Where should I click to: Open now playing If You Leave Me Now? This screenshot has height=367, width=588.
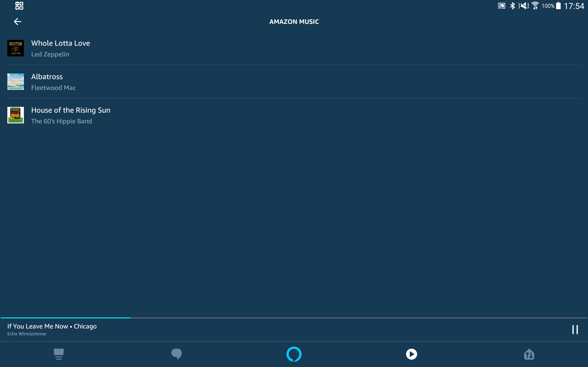pyautogui.click(x=52, y=326)
